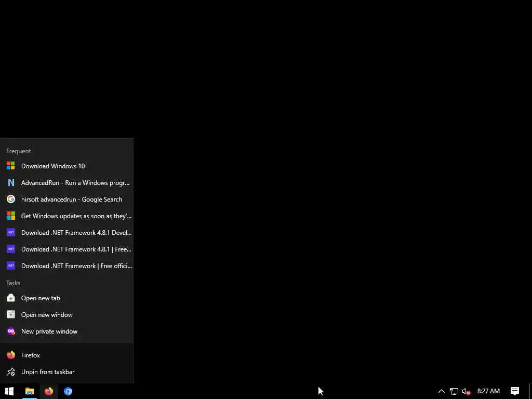
Task: Click the unpin icon beside Unpin from taskbar
Action: (11, 371)
